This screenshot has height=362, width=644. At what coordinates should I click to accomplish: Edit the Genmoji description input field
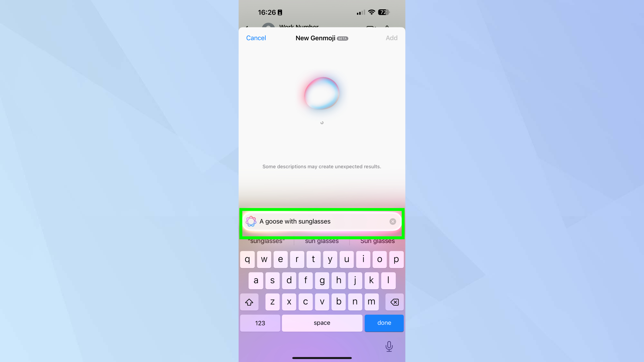coord(322,221)
